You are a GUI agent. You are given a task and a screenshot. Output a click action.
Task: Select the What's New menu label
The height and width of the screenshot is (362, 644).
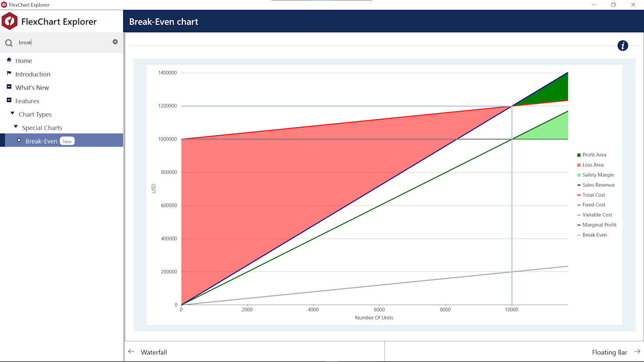pos(32,88)
